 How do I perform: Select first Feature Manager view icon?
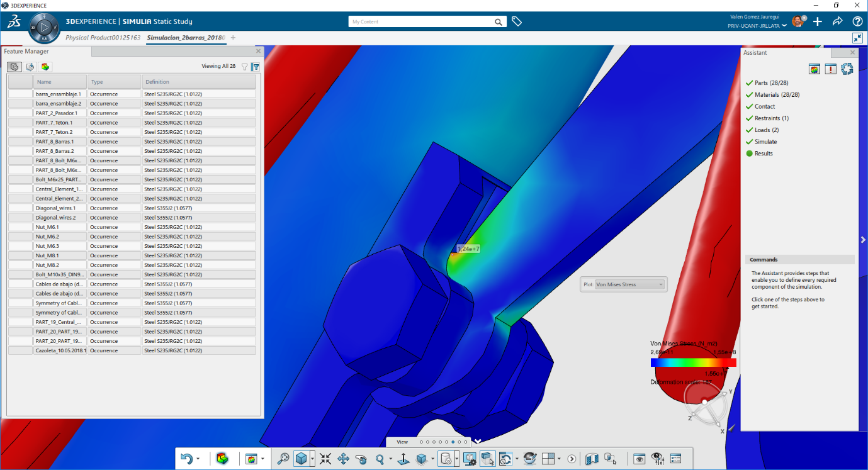pyautogui.click(x=14, y=67)
